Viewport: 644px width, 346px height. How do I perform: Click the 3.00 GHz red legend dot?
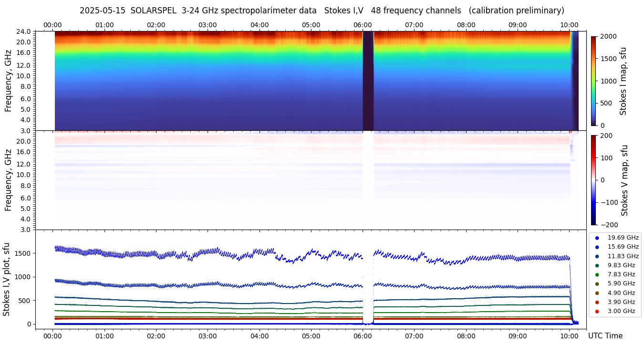coord(597,312)
